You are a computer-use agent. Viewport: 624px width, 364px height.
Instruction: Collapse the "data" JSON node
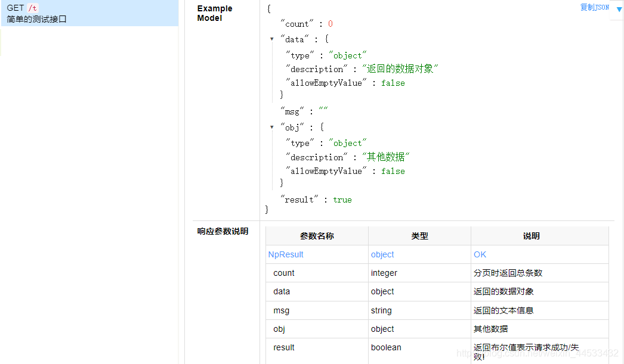tap(272, 39)
